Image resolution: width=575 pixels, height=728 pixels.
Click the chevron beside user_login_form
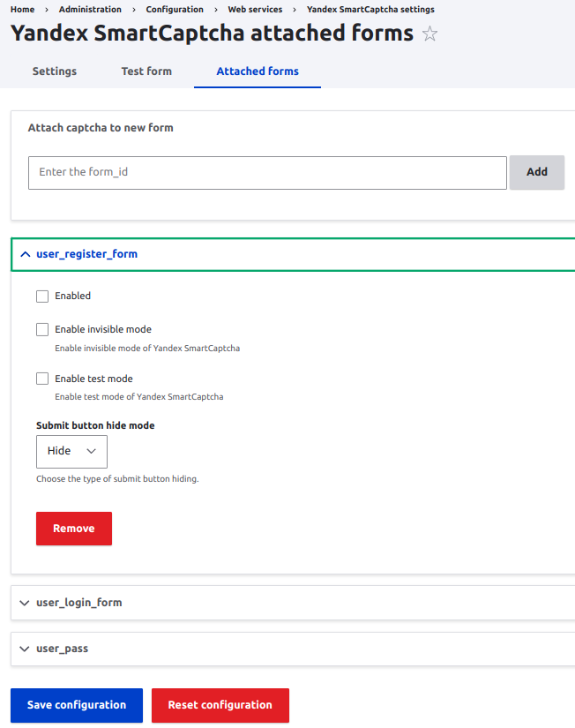coord(25,603)
